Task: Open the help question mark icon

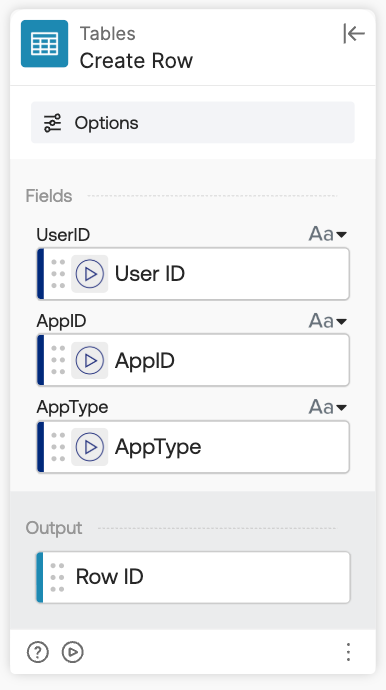Action: pos(38,652)
